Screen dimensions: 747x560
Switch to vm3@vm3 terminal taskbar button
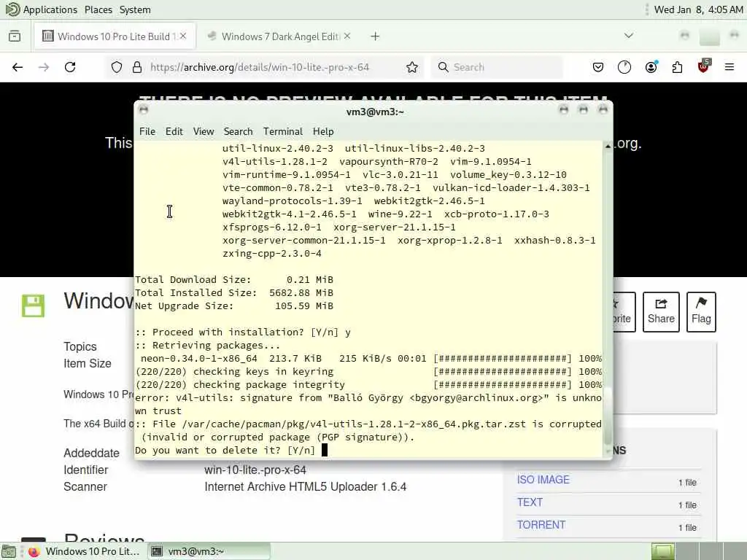click(209, 551)
